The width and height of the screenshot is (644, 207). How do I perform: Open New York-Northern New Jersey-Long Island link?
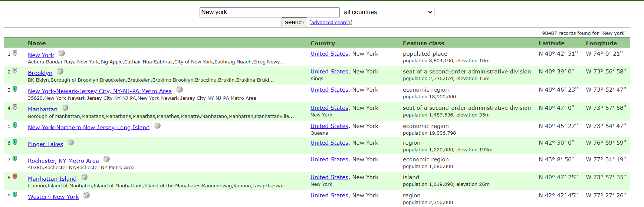89,128
